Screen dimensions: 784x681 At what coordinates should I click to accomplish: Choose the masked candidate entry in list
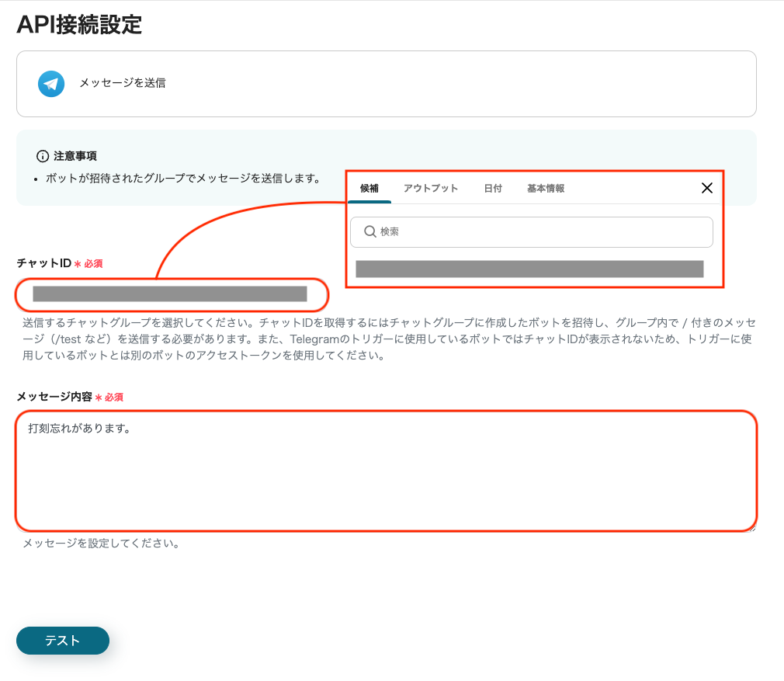tap(529, 269)
